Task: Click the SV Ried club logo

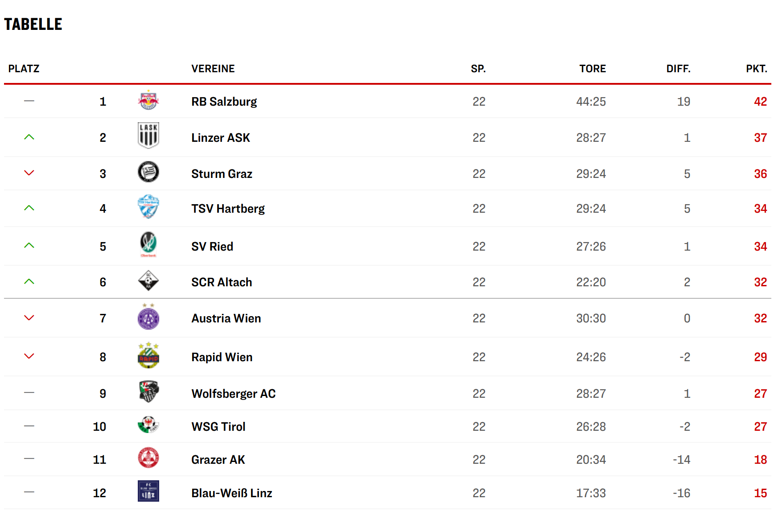Action: (148, 244)
